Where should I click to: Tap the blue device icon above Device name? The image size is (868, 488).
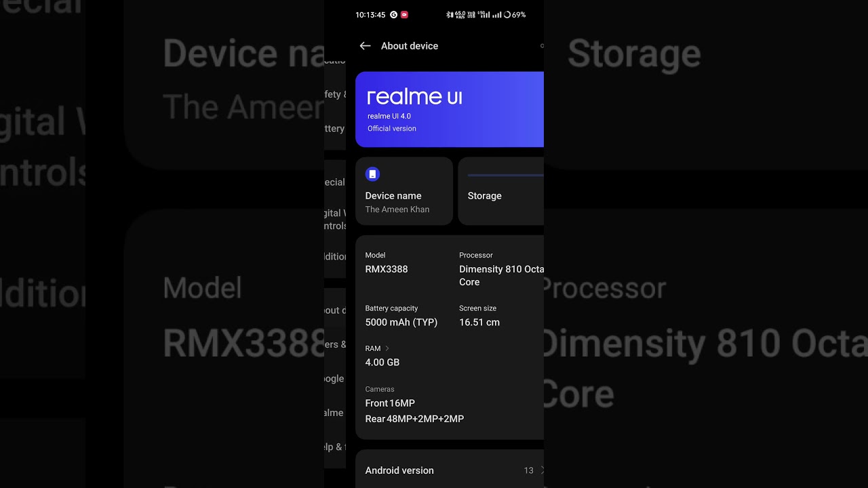(372, 174)
